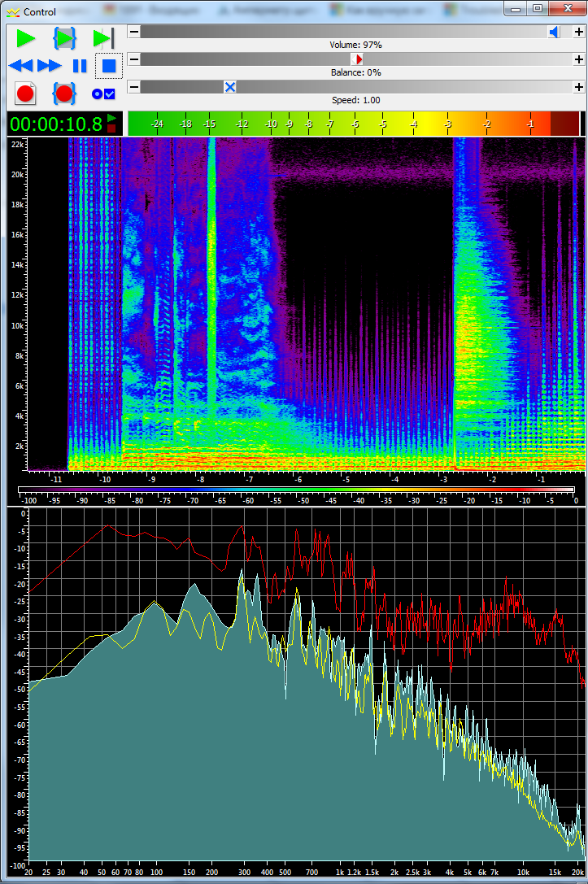
Task: Decrease volume with the minus button
Action: 134,32
